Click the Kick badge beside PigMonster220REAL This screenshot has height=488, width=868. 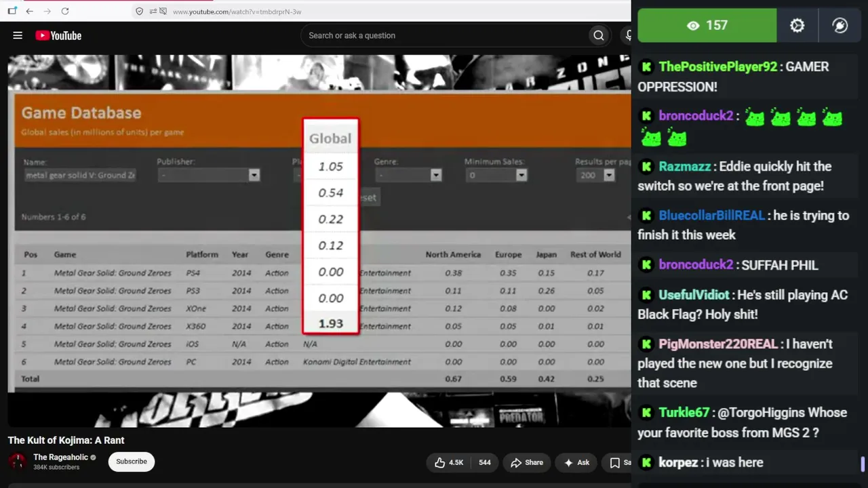pyautogui.click(x=646, y=344)
